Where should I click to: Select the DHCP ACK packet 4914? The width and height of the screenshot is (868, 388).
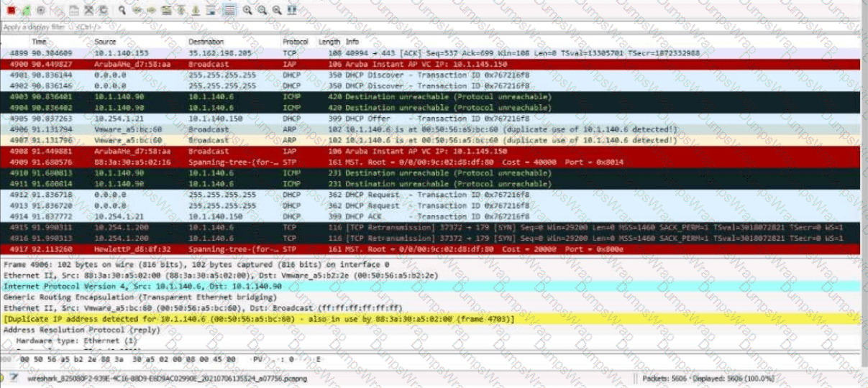tap(431, 216)
